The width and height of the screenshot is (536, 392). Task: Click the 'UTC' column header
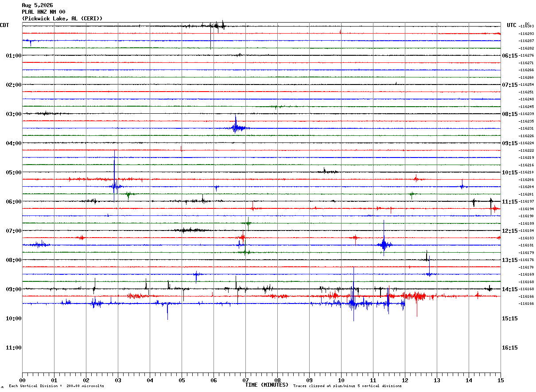click(512, 25)
